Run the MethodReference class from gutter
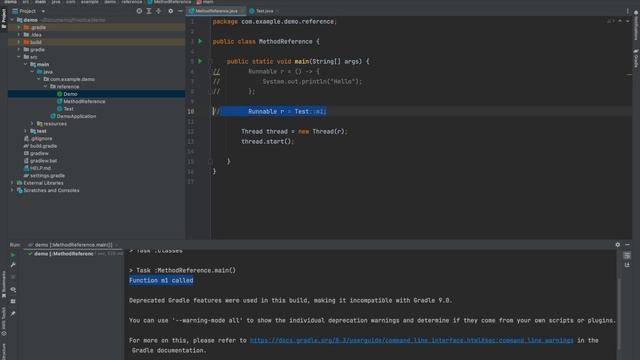Viewport: 640px width, 360px height. [200, 41]
